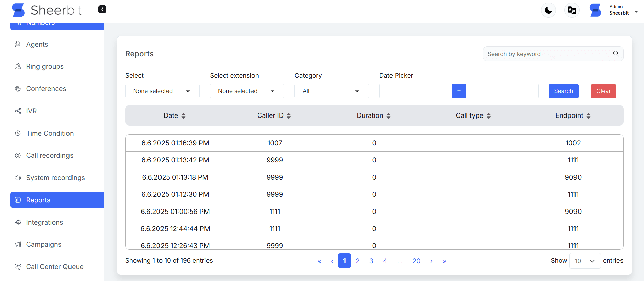Click the Sheerbit logo in header

pos(47,10)
